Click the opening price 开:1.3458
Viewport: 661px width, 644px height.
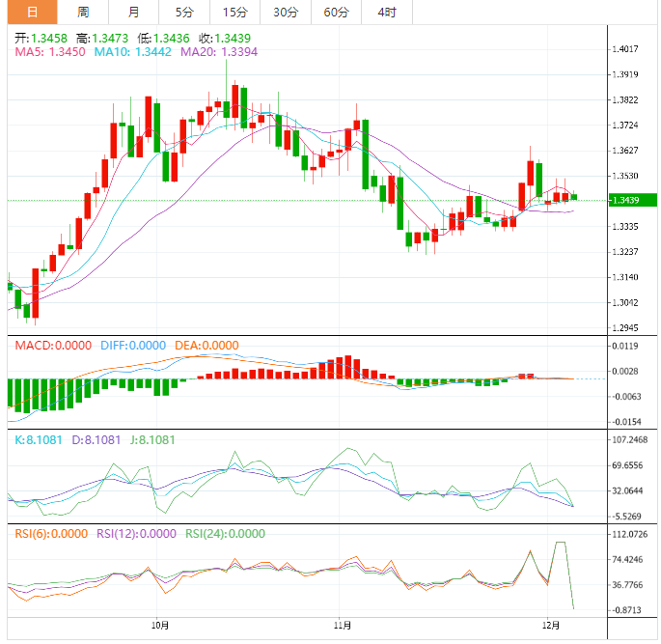pos(41,39)
